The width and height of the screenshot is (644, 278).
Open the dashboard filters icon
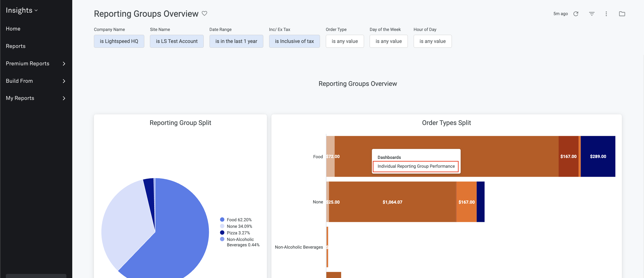[x=592, y=14]
